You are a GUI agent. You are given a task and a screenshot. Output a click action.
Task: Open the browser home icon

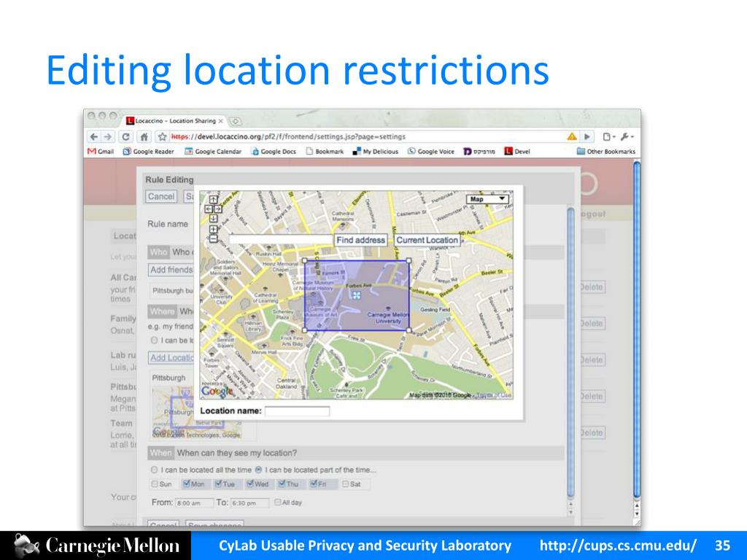point(144,136)
